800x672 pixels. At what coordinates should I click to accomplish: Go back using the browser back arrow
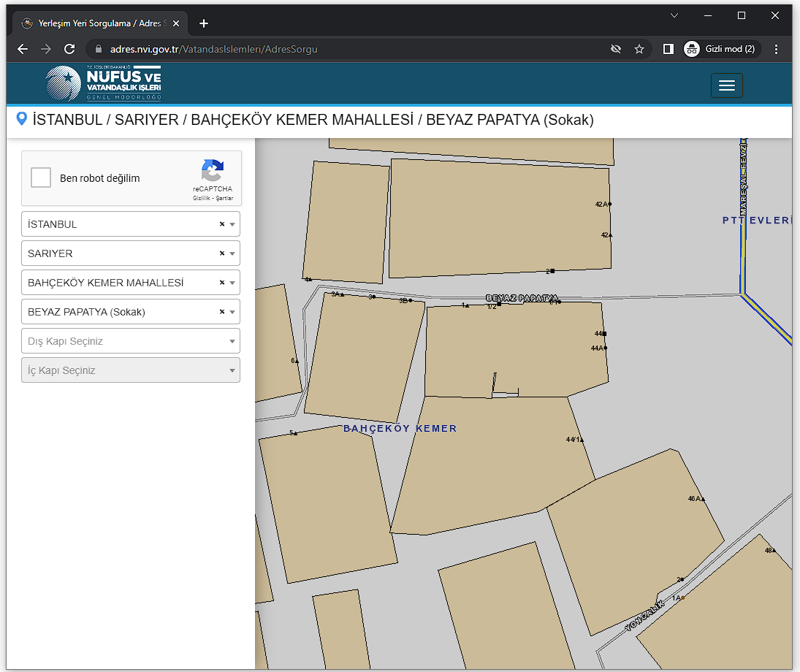pos(23,49)
